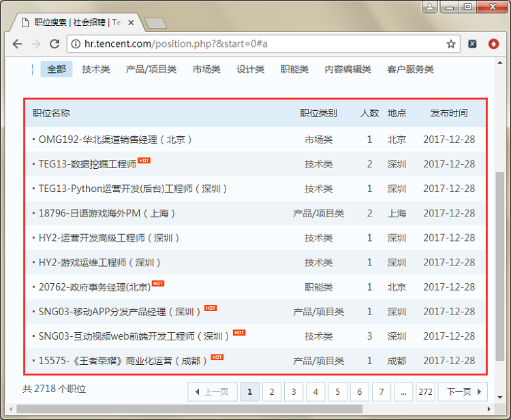The image size is (511, 420).
Task: Open job 20762-政府事务经理(北京)
Action: [95, 287]
